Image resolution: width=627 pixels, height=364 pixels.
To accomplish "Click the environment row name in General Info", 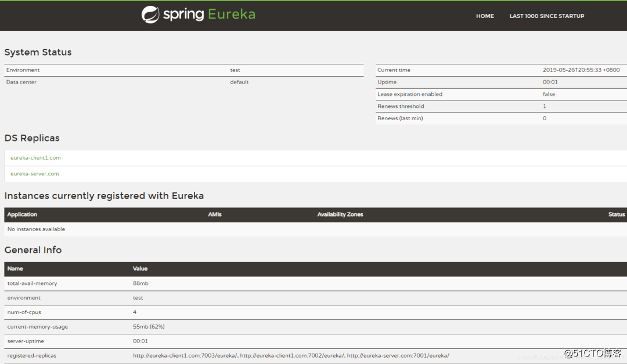I will pos(24,298).
